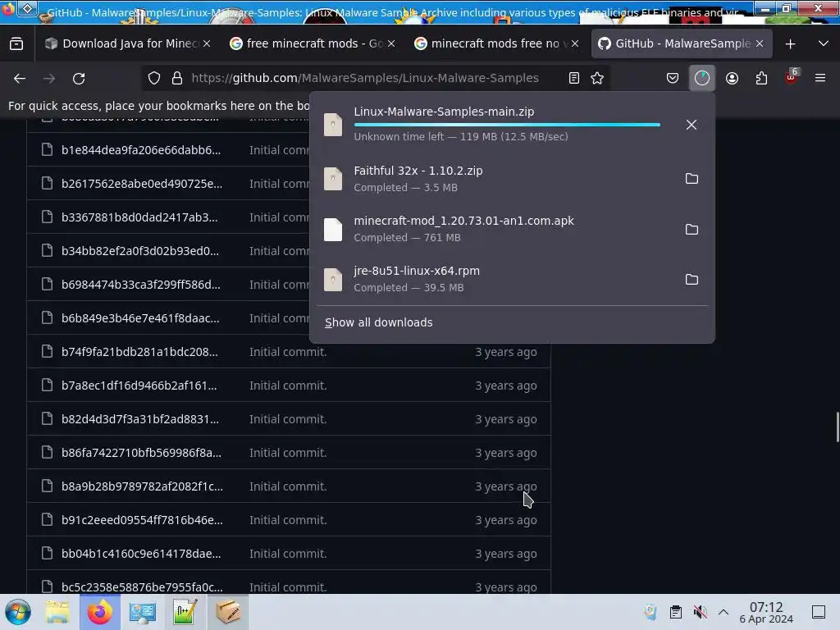Open the Start menu orb
Screen dimensions: 840x630
pos(18,612)
